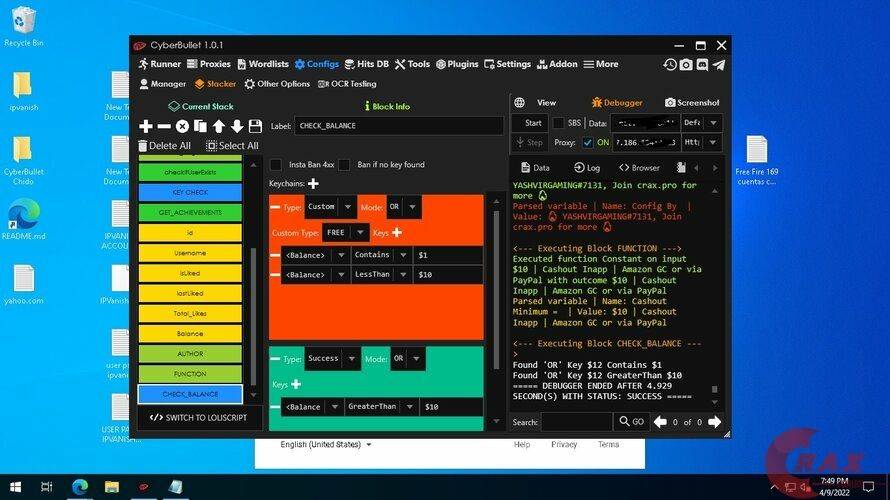The height and width of the screenshot is (500, 890).
Task: Remove the Success type keychain
Action: [x=275, y=359]
